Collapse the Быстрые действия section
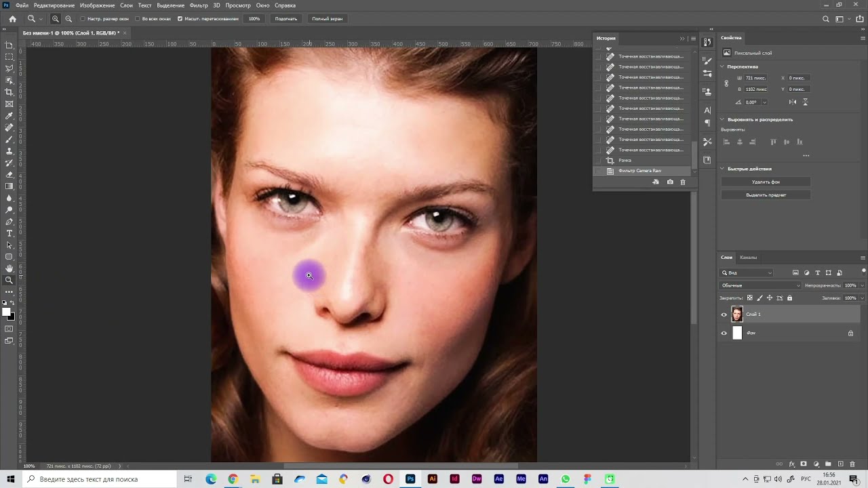Screen dimensions: 868x488 [x=722, y=169]
